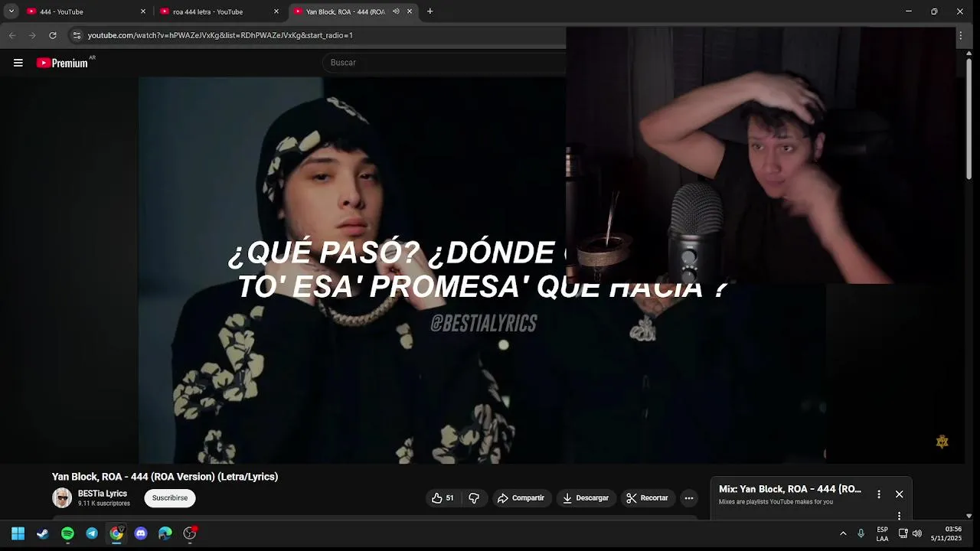Close the Mix playlist panel
The image size is (980, 551).
900,494
